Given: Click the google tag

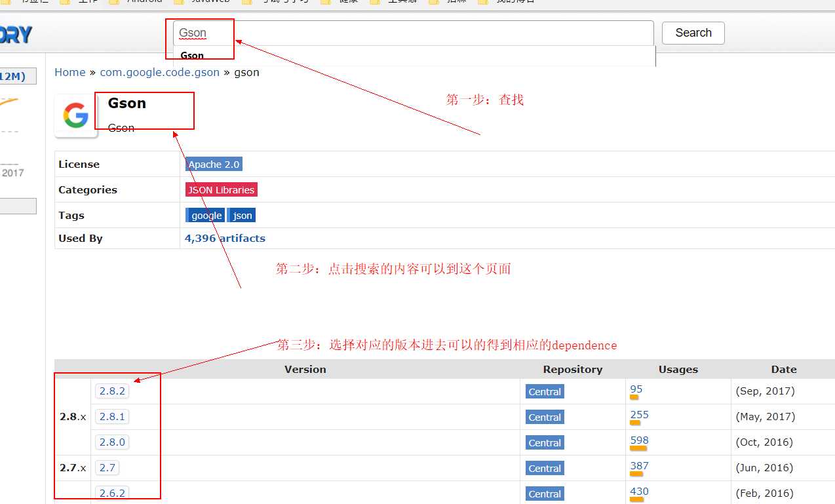Looking at the screenshot, I should (205, 216).
